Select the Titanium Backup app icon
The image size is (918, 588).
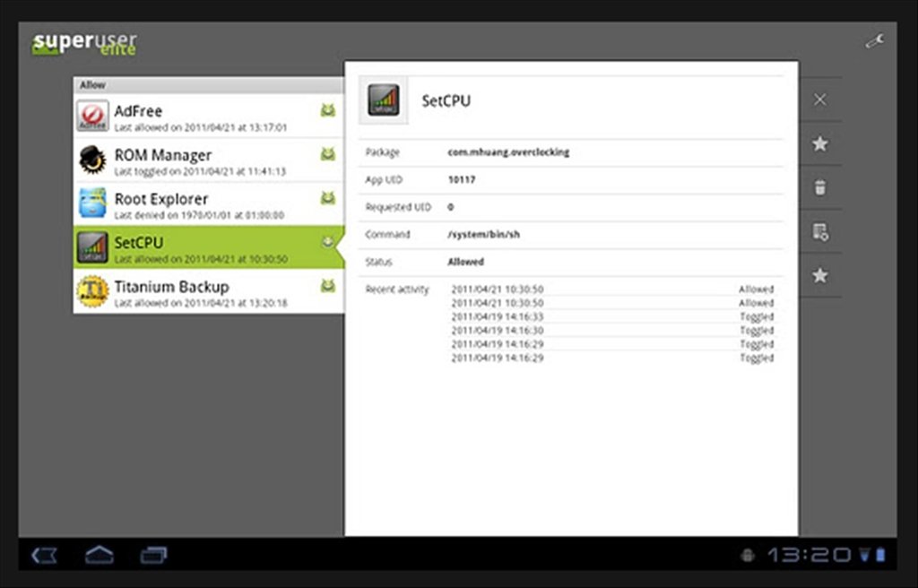point(92,291)
